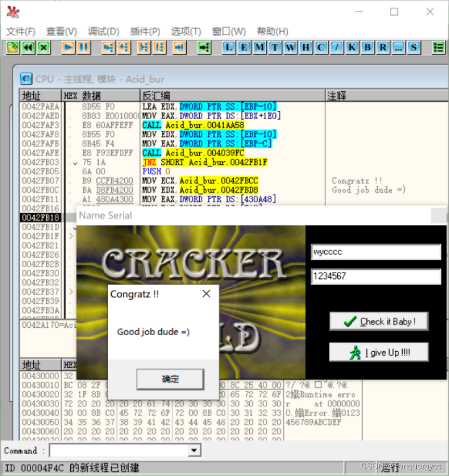
Task: Run the program with the play icon
Action: tap(68, 47)
